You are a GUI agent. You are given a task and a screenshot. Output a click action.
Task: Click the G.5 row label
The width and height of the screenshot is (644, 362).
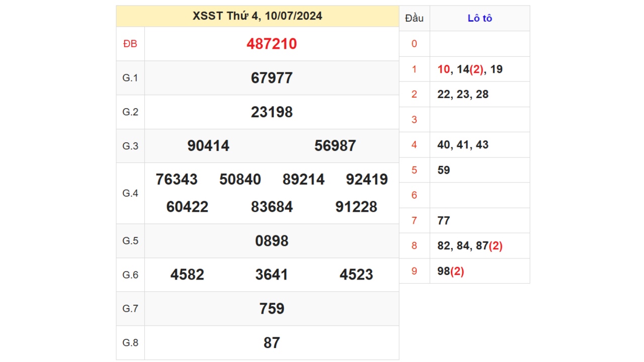click(130, 241)
